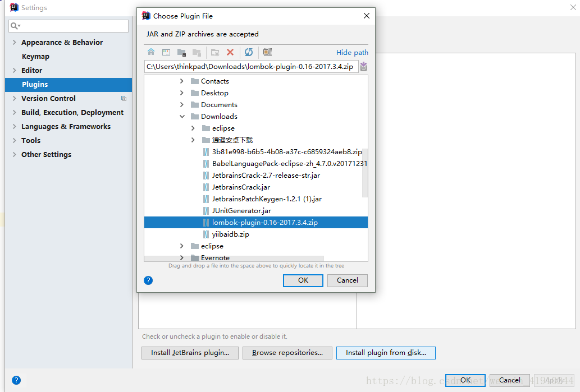Click the Downloads folder icon
The image size is (580, 392).
tap(195, 117)
